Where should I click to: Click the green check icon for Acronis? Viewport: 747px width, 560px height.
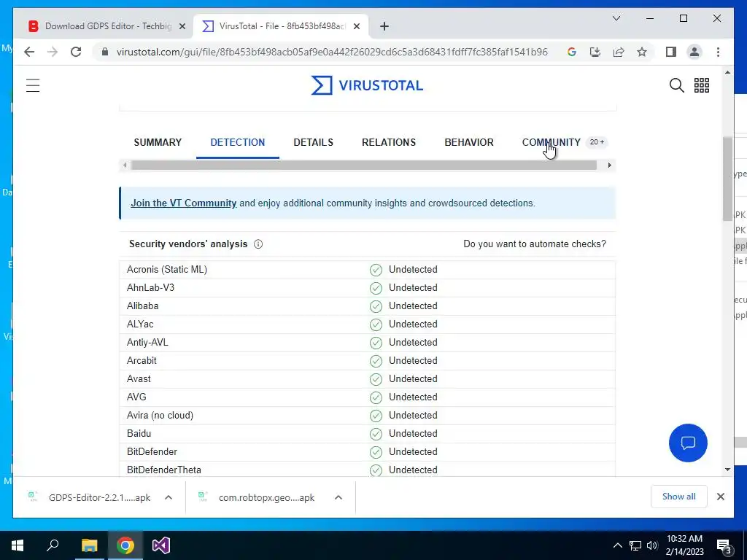(x=376, y=270)
